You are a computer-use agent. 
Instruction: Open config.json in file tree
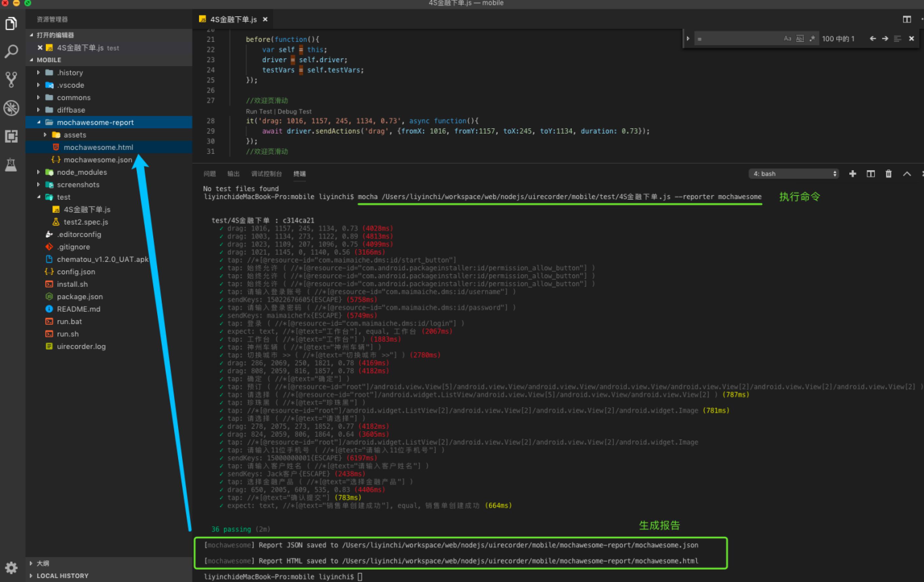109,272
